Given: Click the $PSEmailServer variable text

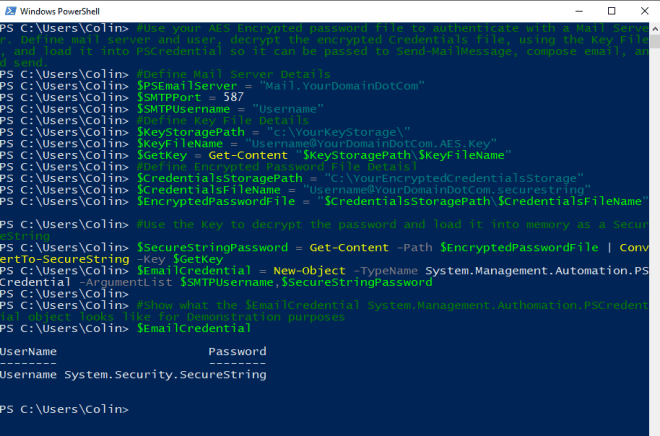Looking at the screenshot, I should coord(187,86).
